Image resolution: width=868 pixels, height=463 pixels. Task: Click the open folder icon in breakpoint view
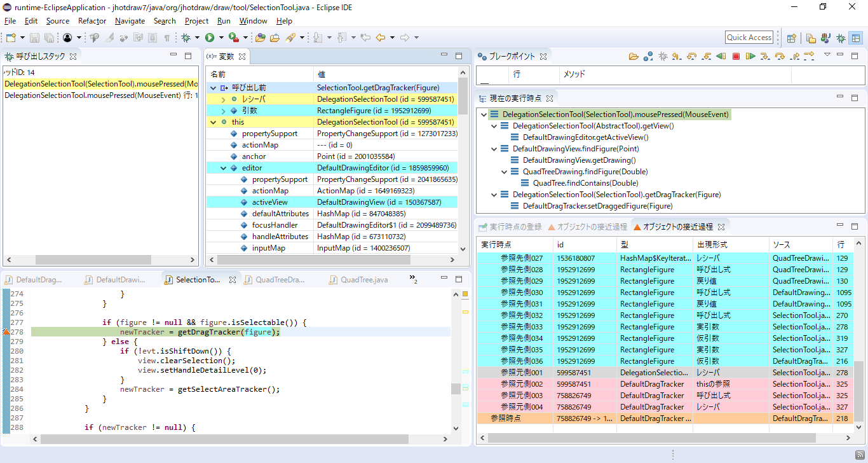tap(634, 56)
